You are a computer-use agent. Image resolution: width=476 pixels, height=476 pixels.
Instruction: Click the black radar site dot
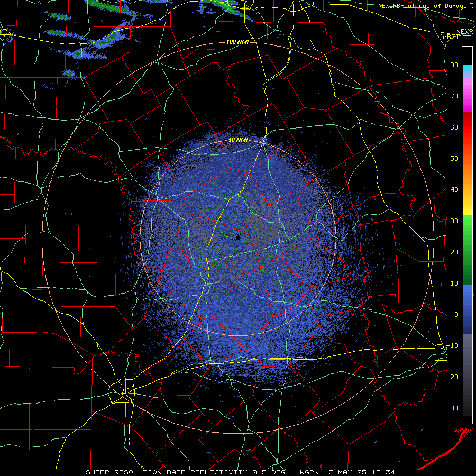click(238, 237)
